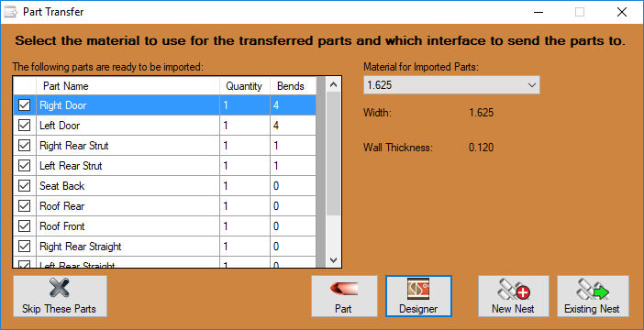Image resolution: width=644 pixels, height=330 pixels.
Task: Select the Roof Rear row name
Action: (61, 206)
